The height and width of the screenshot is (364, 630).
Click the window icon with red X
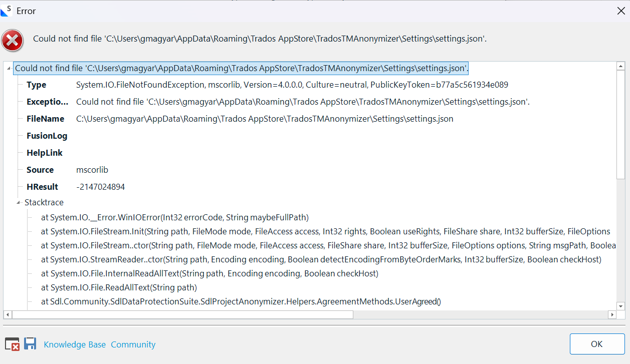(x=12, y=344)
